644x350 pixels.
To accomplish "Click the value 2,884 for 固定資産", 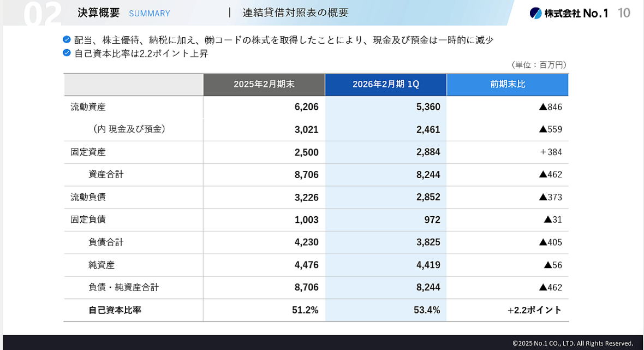I will click(x=428, y=152).
